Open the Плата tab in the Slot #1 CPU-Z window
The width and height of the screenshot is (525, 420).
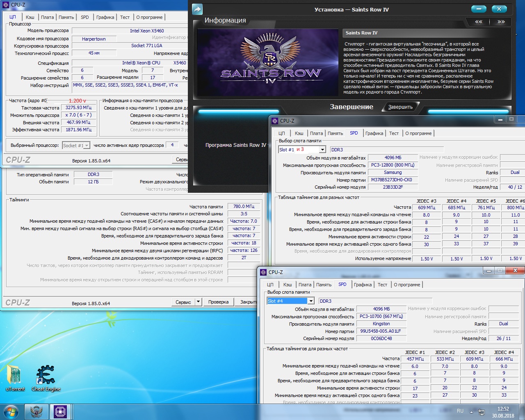pyautogui.click(x=317, y=133)
